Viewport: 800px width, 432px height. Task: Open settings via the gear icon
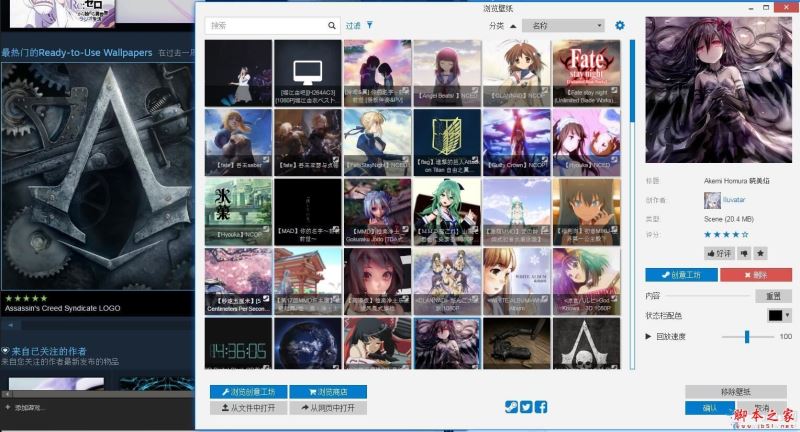620,26
